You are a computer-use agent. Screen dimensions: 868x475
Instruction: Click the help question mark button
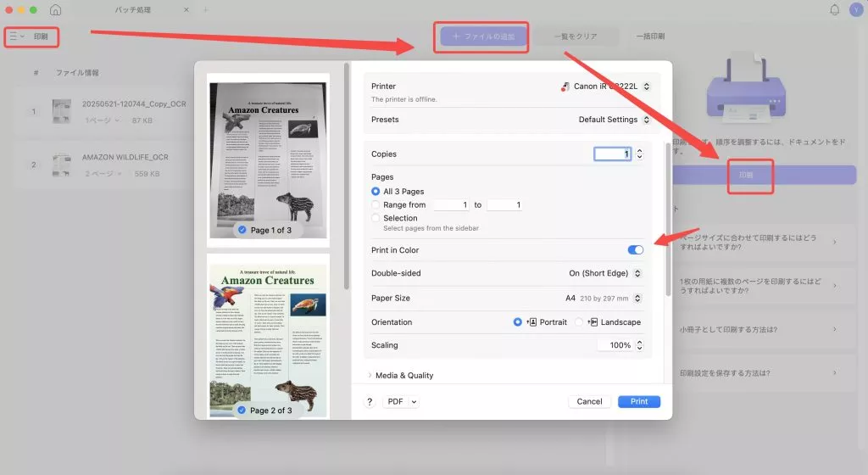[x=370, y=402]
